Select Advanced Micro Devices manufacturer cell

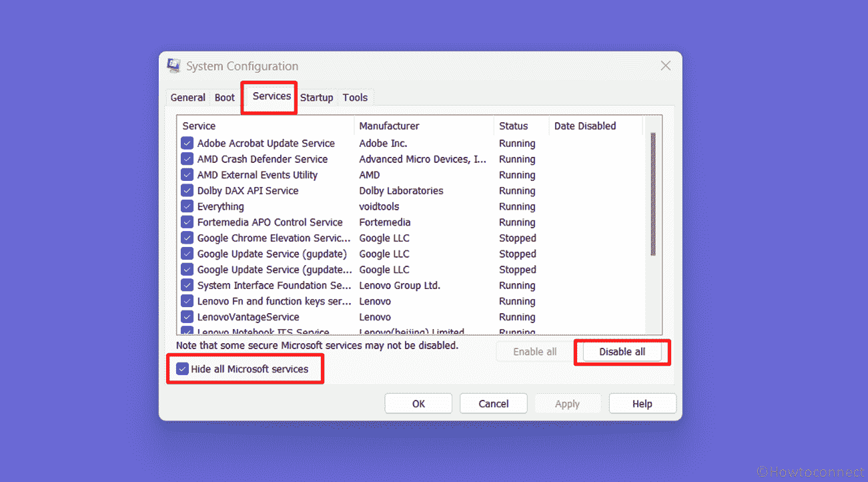(x=423, y=159)
